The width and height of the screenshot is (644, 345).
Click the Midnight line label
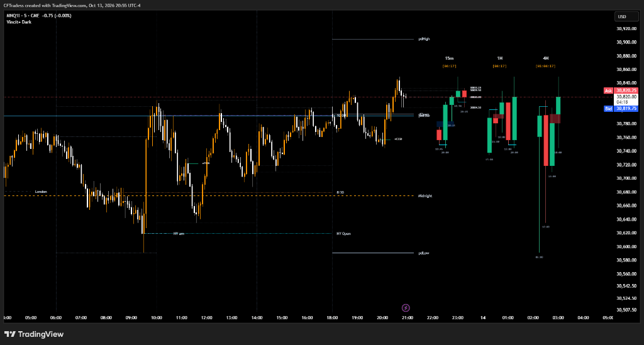(425, 196)
